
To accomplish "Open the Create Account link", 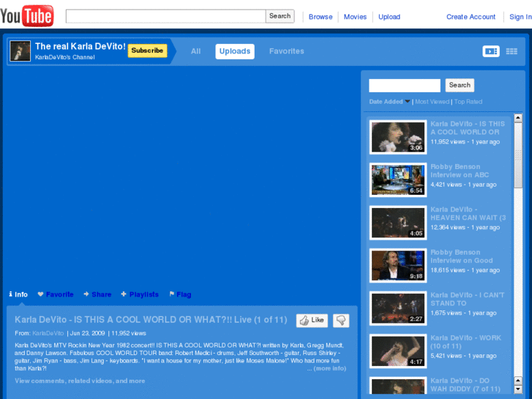I will tap(471, 17).
